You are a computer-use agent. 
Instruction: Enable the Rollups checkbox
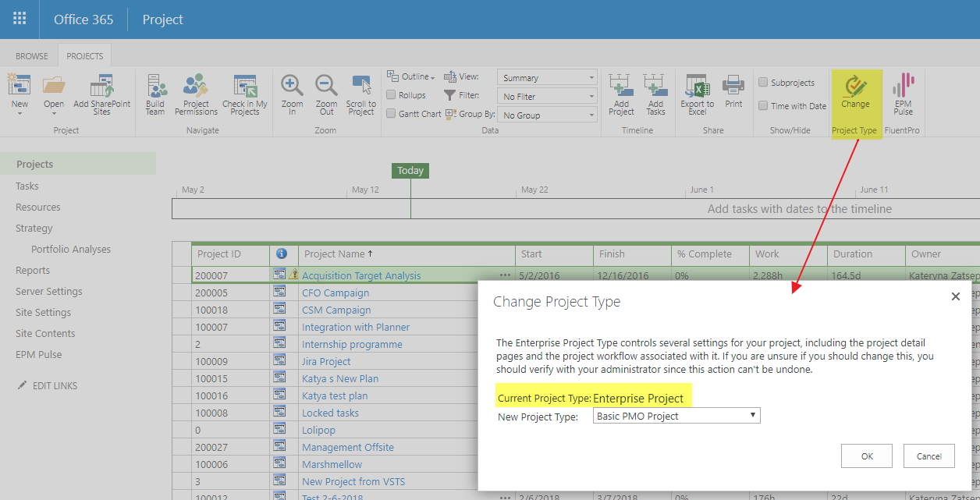(x=391, y=95)
